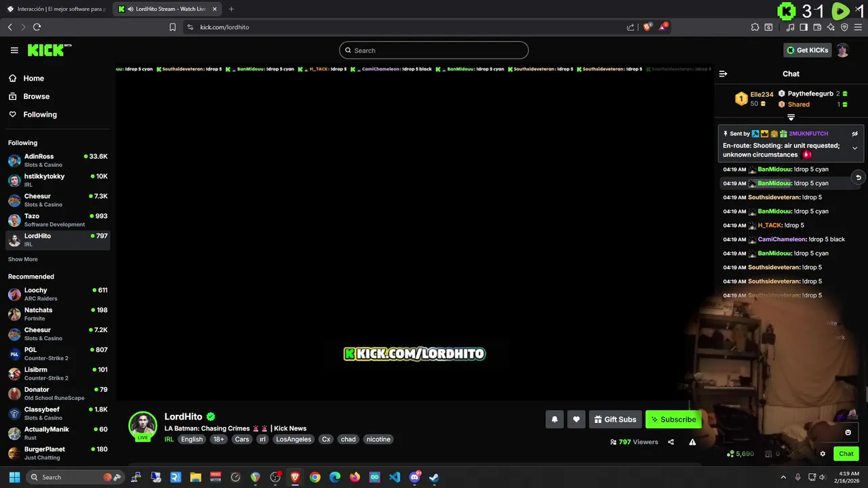Click the Kick logo
868x488 pixels.
click(x=50, y=50)
